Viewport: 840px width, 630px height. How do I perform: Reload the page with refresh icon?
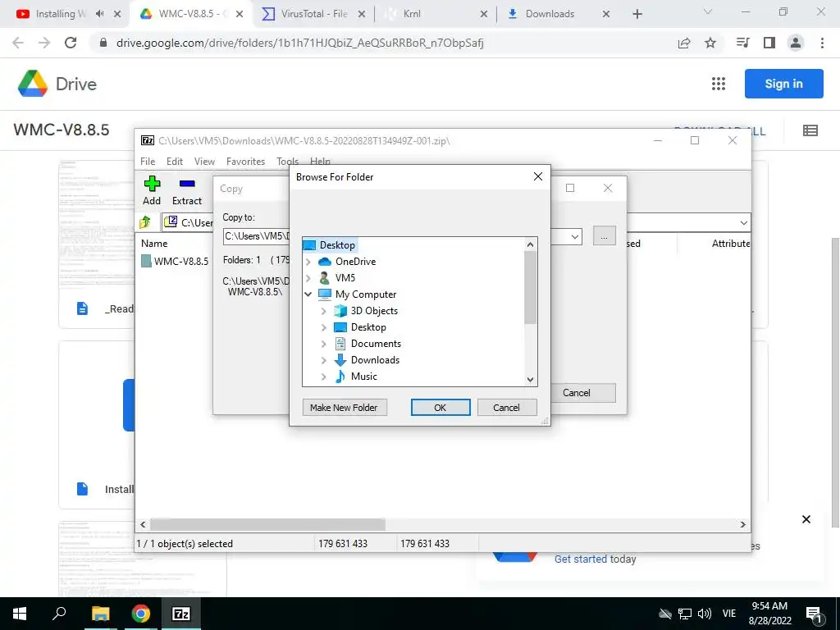pyautogui.click(x=71, y=43)
